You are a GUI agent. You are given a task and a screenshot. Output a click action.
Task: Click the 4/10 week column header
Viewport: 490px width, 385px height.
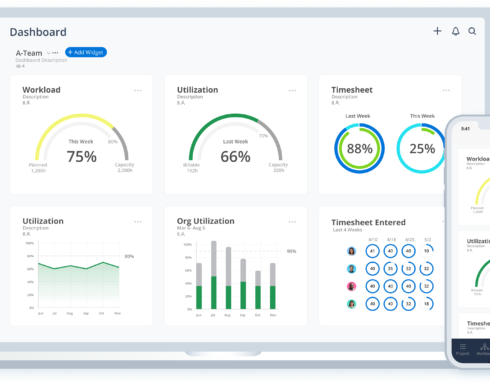click(x=373, y=240)
